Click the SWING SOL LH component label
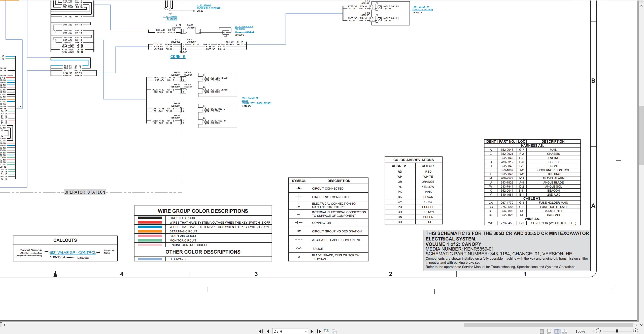The width and height of the screenshot is (644, 334). click(x=218, y=109)
